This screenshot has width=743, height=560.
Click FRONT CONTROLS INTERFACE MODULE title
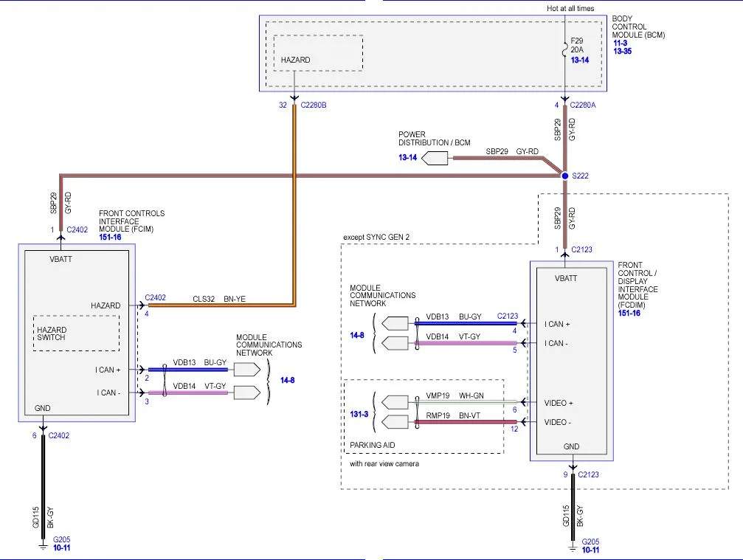(x=132, y=221)
